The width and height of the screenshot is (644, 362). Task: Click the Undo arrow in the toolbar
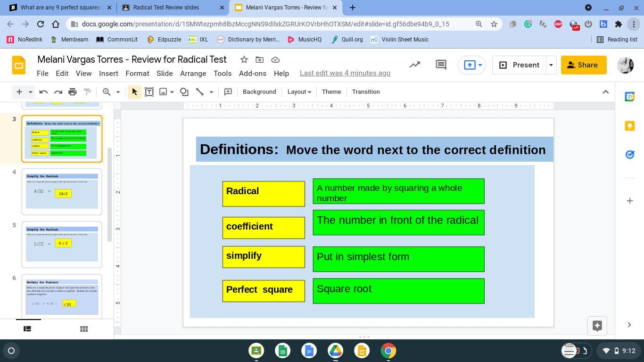[43, 92]
